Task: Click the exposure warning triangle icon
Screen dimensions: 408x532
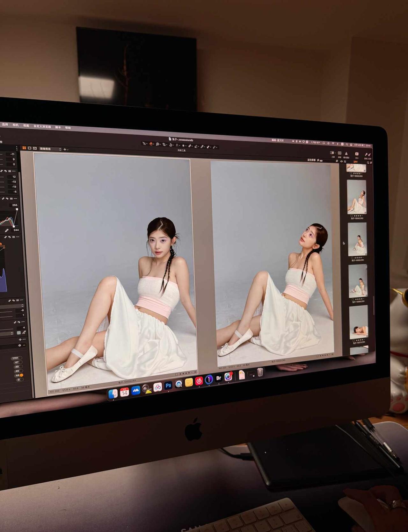Action: (346, 154)
